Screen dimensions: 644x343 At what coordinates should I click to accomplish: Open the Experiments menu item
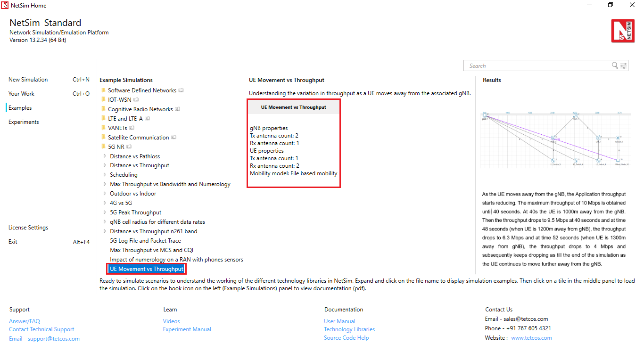click(x=24, y=122)
